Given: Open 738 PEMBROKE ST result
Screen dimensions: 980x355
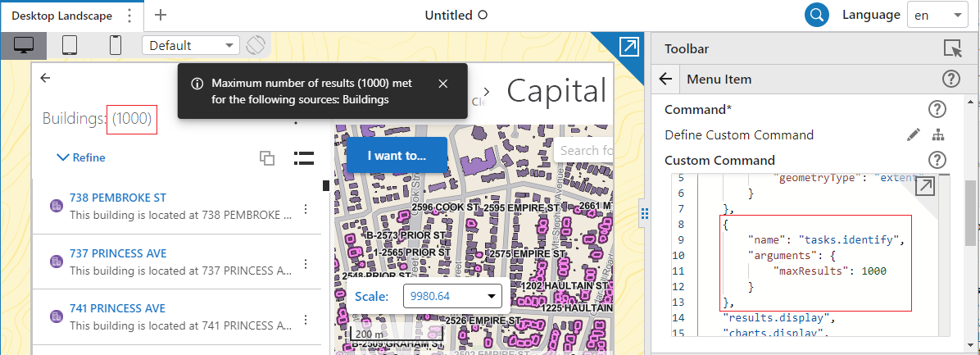Looking at the screenshot, I should pos(118,198).
